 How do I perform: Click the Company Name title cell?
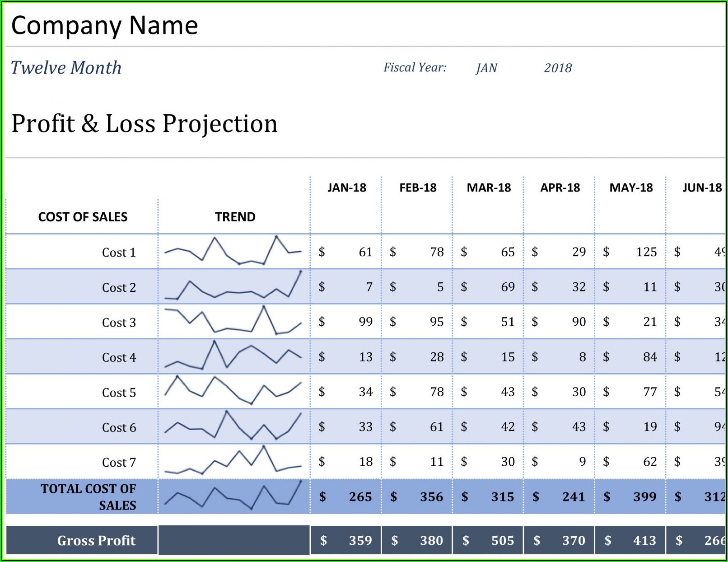tap(104, 25)
